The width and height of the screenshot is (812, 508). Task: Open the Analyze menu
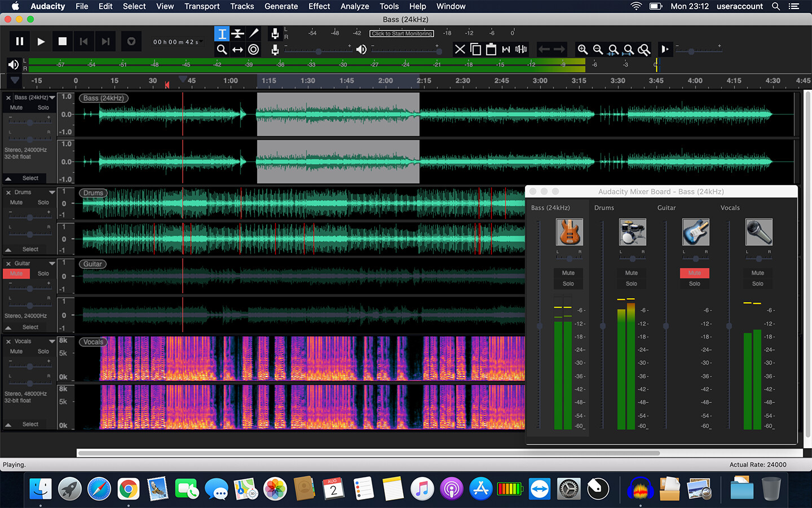click(355, 6)
